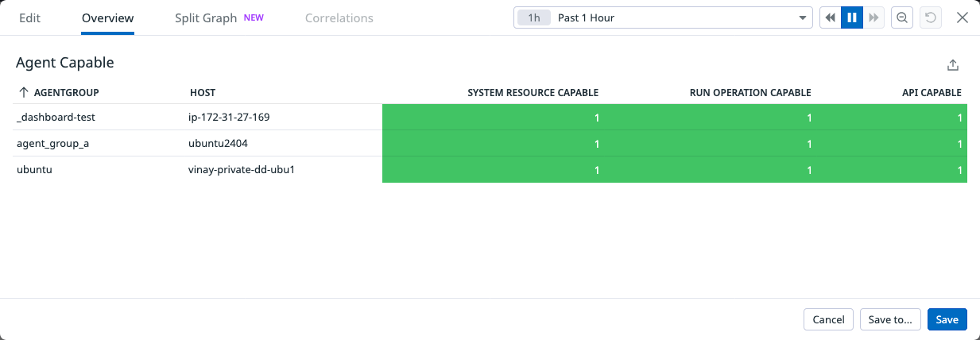Sort by RUN OPERATION CAPABLE column
This screenshot has height=340, width=980.
(750, 93)
